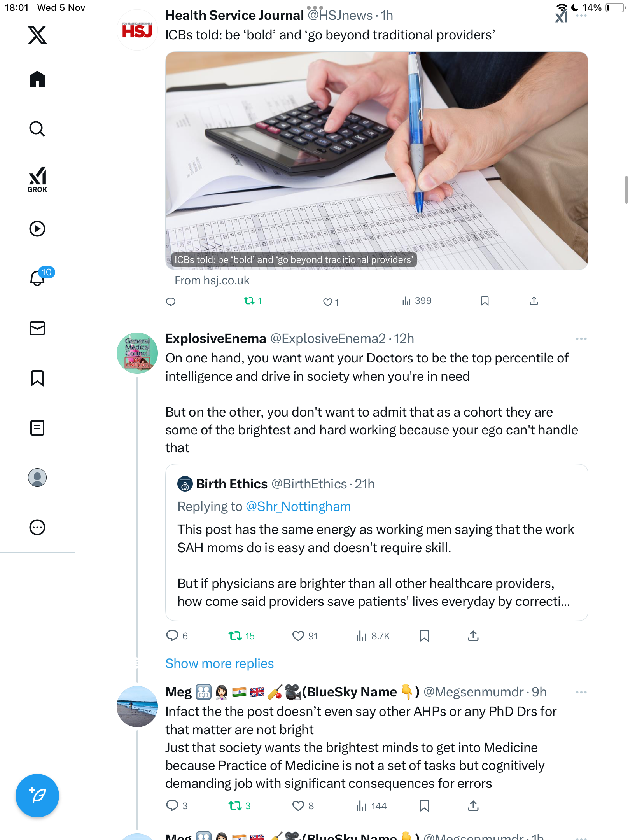The image size is (630, 840).
Task: Like the ExplosiveEnema post with 91 likes
Action: point(298,636)
